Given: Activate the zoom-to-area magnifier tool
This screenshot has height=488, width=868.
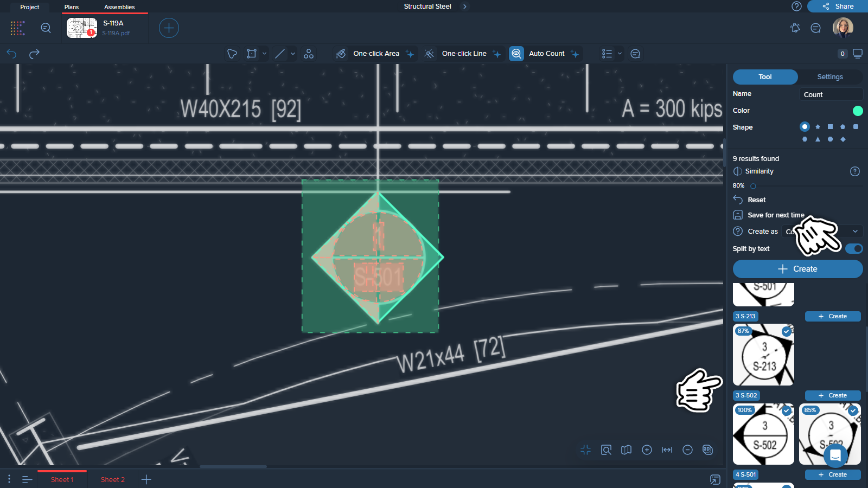Looking at the screenshot, I should (x=606, y=450).
